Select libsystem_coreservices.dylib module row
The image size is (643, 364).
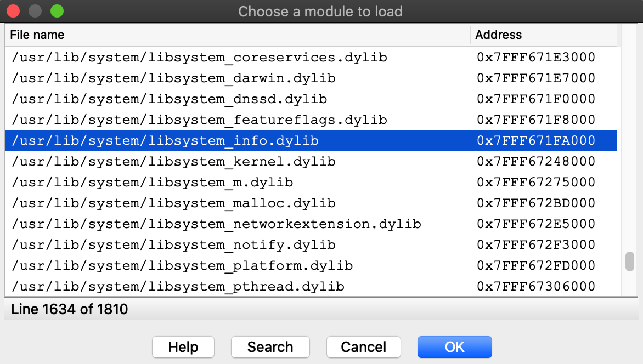click(x=200, y=58)
